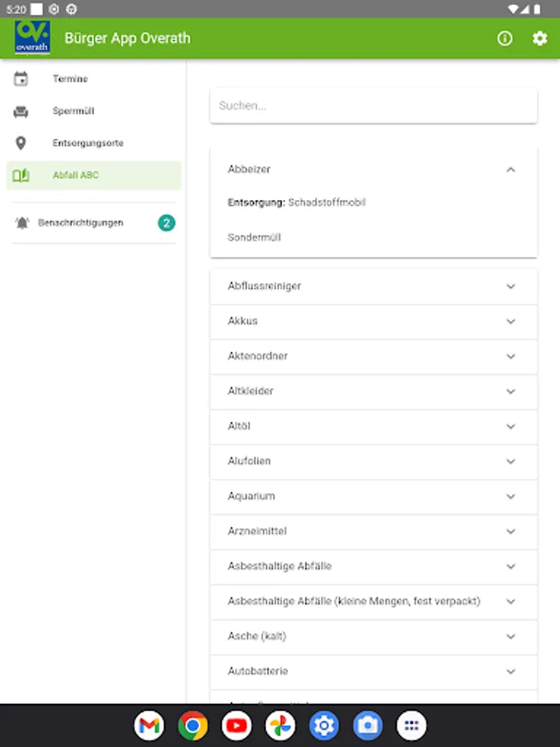This screenshot has width=560, height=747.
Task: Go to Termine in sidebar
Action: click(71, 79)
